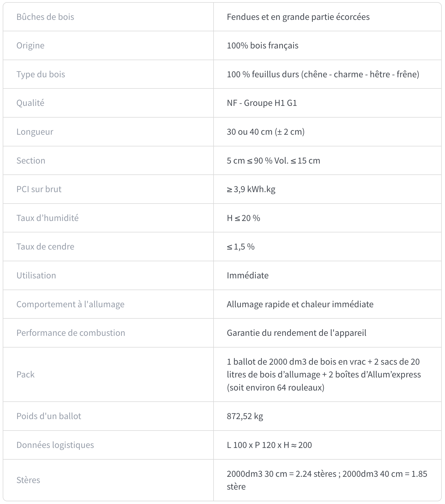
Task: Click the "Pack" row label
Action: (x=25, y=374)
